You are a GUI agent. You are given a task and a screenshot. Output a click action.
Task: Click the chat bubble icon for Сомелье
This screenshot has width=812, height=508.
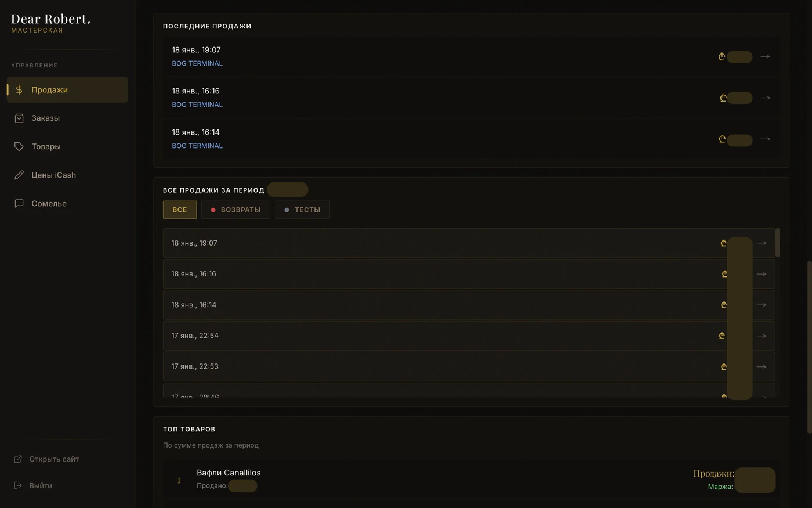tap(19, 204)
